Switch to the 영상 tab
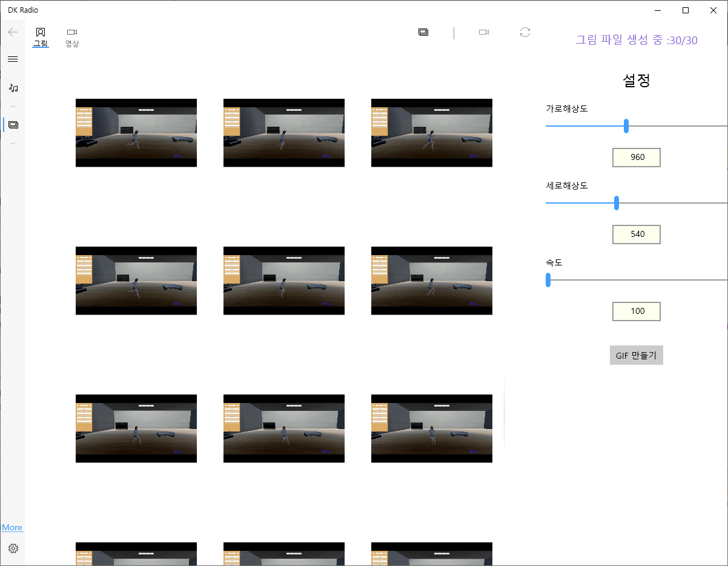This screenshot has width=728, height=566. pyautogui.click(x=72, y=37)
